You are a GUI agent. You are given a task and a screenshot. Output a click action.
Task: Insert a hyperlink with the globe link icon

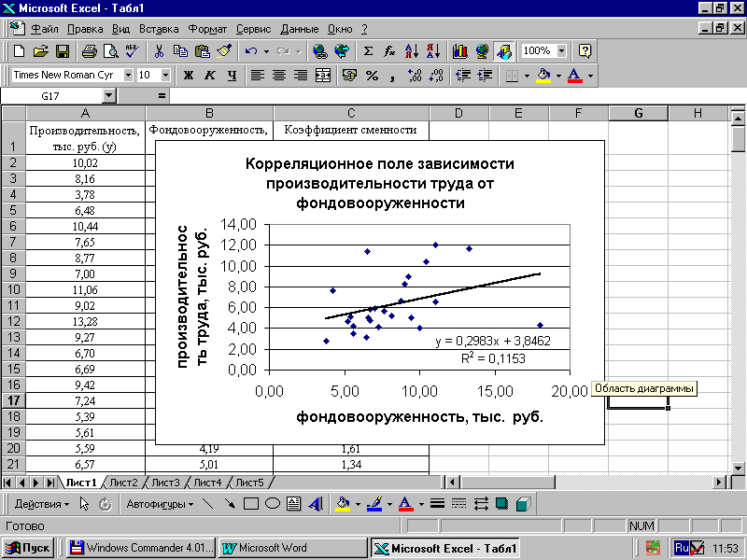(319, 51)
